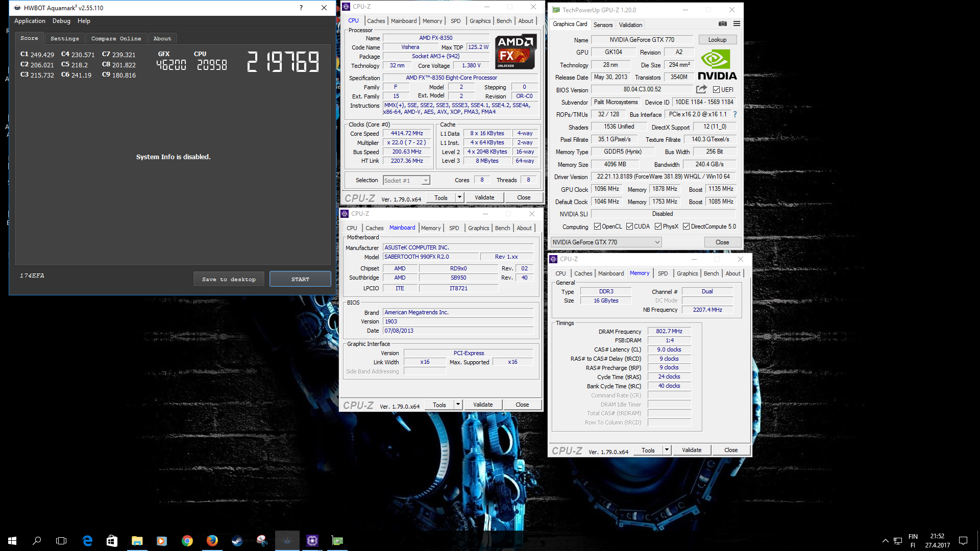The image size is (980, 551).
Task: Open GPU selector NVIDIA GeForce GTX 770 dropdown
Action: 606,242
